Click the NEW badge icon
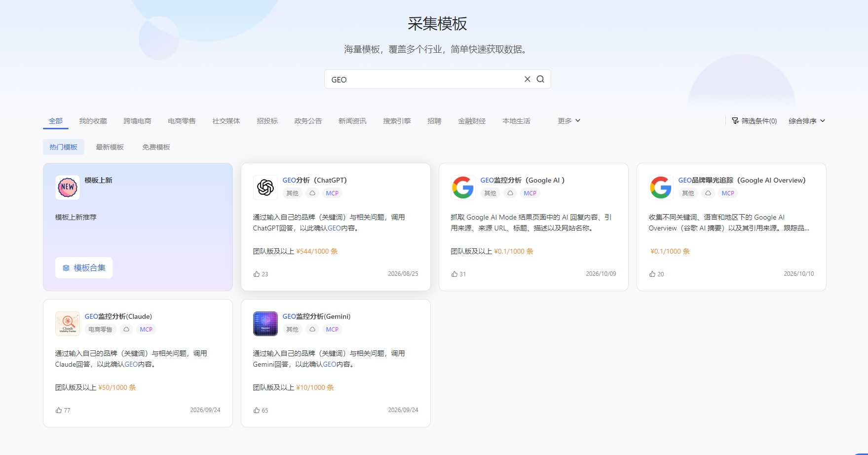868x455 pixels. pyautogui.click(x=68, y=188)
